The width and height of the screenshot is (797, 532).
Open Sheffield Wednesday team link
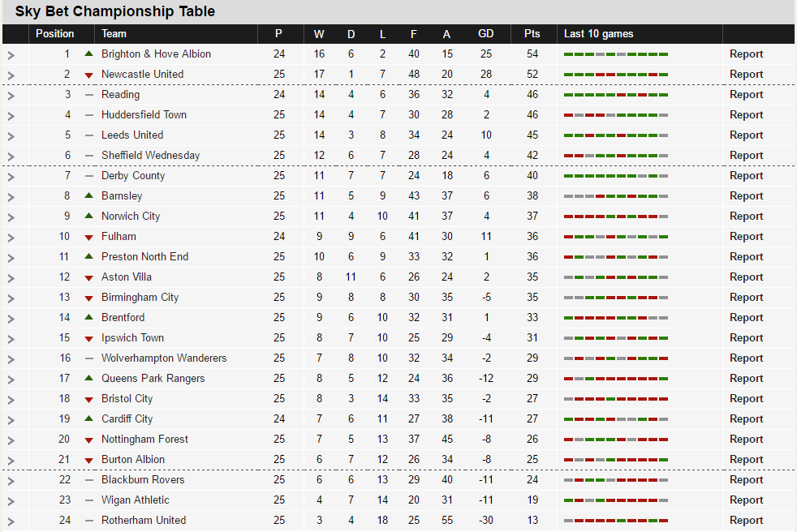pyautogui.click(x=150, y=156)
